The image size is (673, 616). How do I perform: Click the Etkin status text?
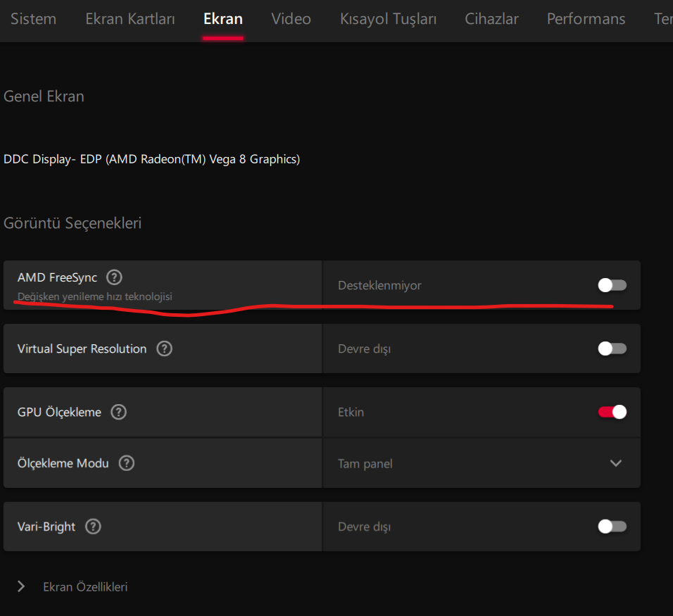351,412
